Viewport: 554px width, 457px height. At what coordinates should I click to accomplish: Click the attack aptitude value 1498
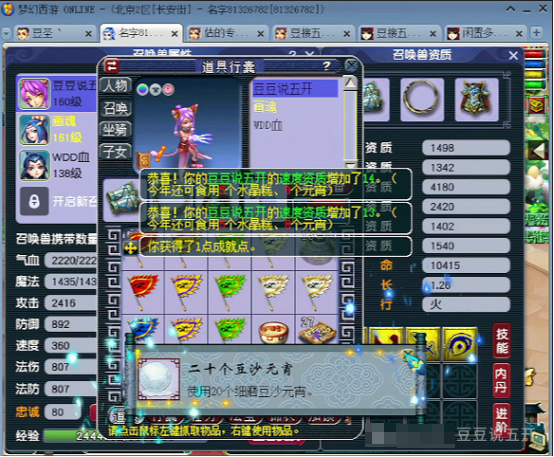pos(466,148)
